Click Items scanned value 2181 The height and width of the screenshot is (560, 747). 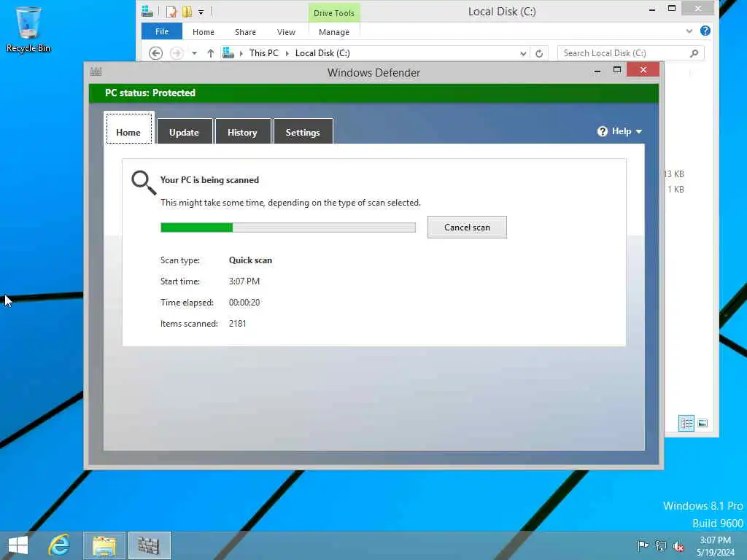click(x=237, y=324)
